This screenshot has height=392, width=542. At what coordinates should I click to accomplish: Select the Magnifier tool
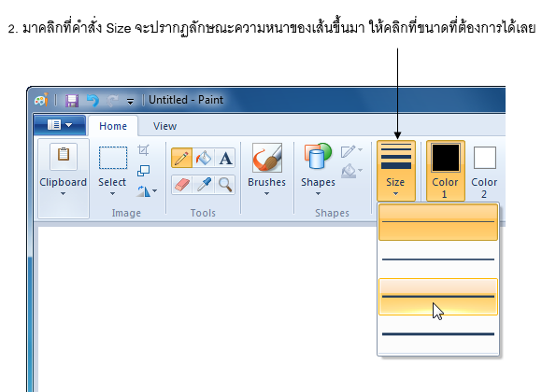(225, 185)
